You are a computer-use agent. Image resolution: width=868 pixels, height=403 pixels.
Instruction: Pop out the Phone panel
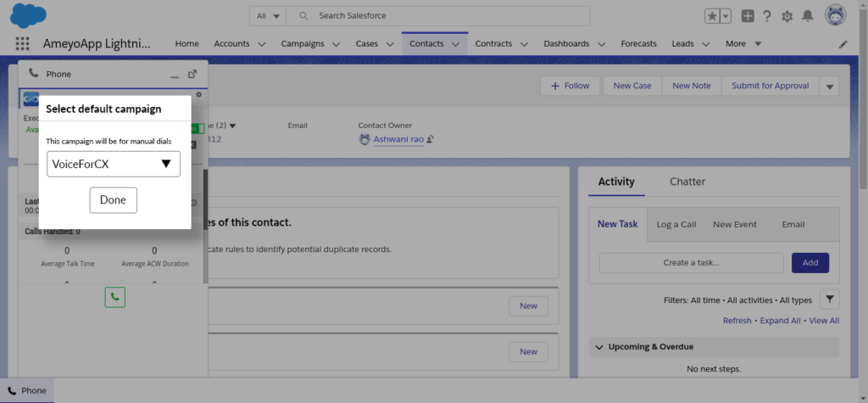point(192,74)
